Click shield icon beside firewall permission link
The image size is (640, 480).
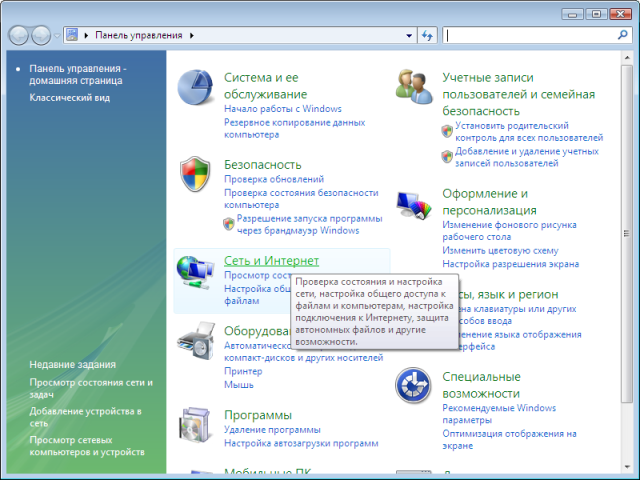point(229,224)
